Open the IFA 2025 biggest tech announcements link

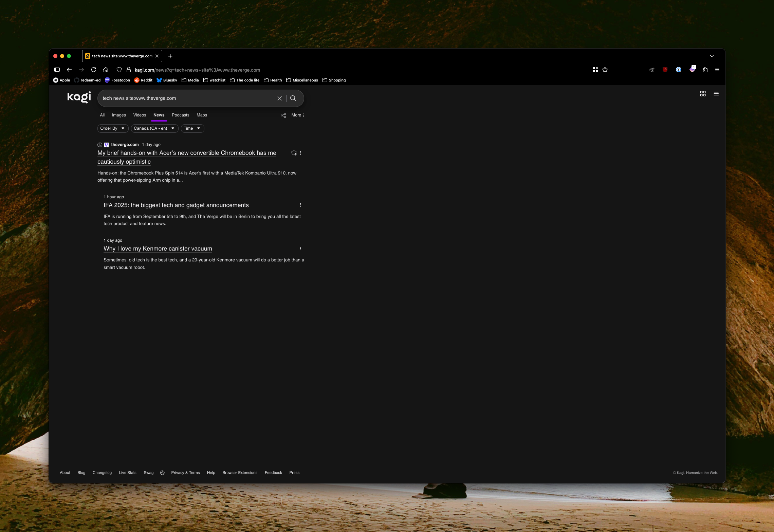pyautogui.click(x=176, y=205)
